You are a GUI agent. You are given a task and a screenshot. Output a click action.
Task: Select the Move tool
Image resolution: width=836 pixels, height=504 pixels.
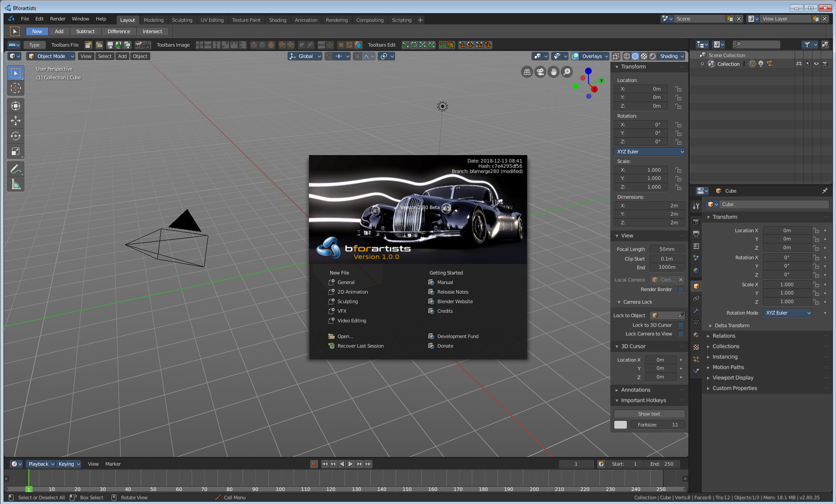[16, 121]
